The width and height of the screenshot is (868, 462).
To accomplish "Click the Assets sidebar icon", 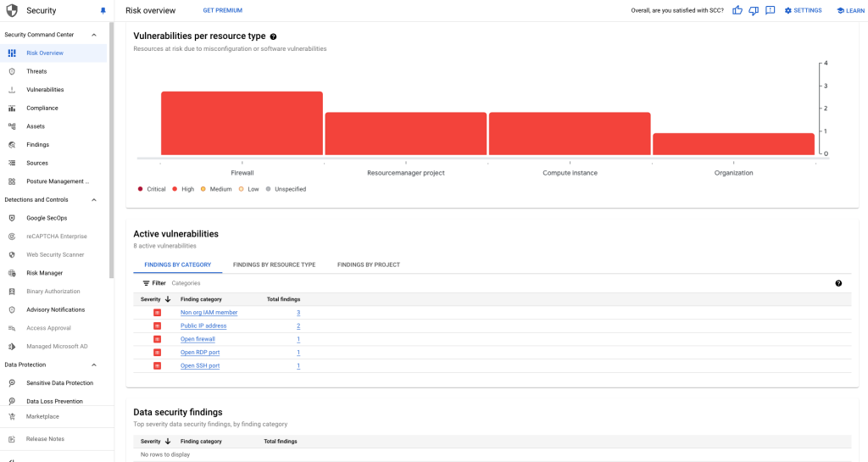I will pyautogui.click(x=12, y=126).
